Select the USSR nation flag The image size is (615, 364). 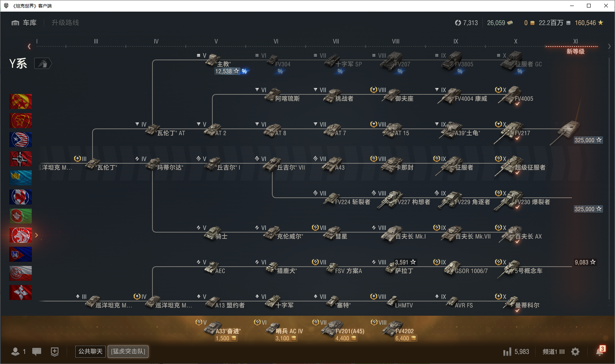pos(21,121)
